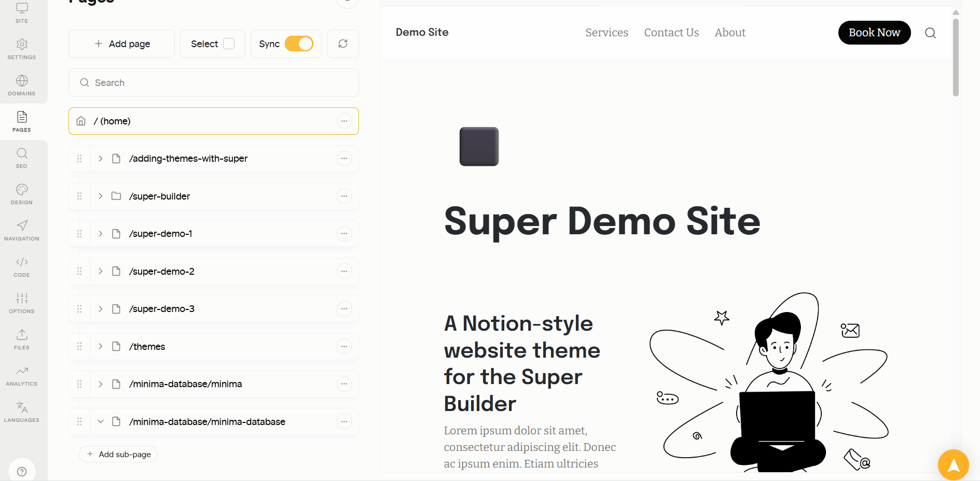
Task: Expand the /super-builder folder
Action: pos(101,196)
